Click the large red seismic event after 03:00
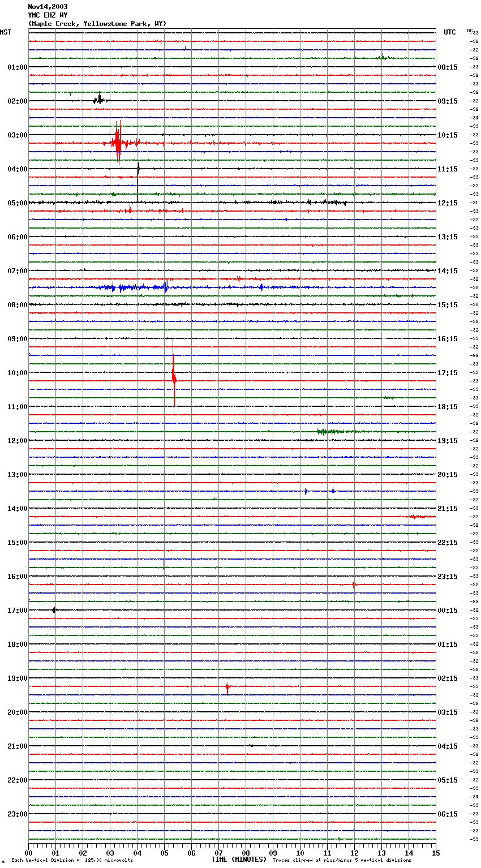The height and width of the screenshot is (868, 481). tap(118, 143)
